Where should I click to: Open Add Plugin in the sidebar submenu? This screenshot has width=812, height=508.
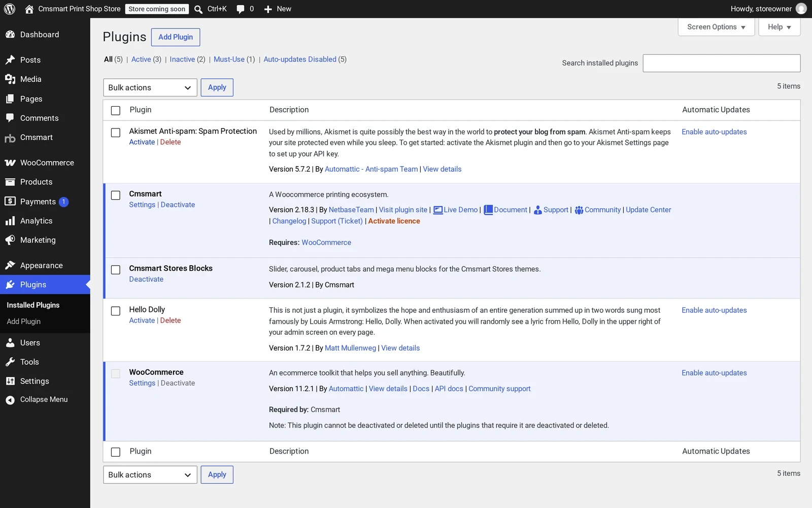click(23, 322)
